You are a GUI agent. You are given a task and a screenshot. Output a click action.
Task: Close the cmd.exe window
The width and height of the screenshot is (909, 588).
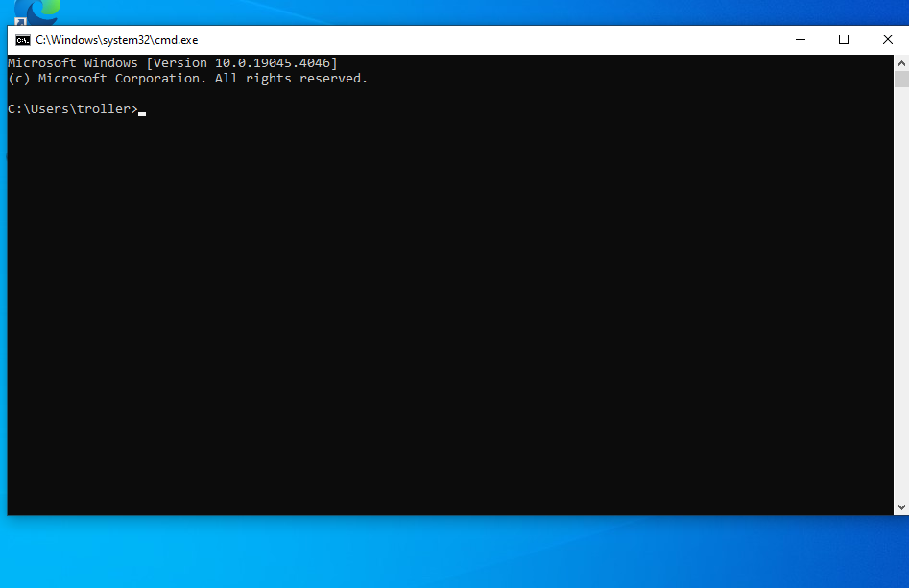click(887, 39)
